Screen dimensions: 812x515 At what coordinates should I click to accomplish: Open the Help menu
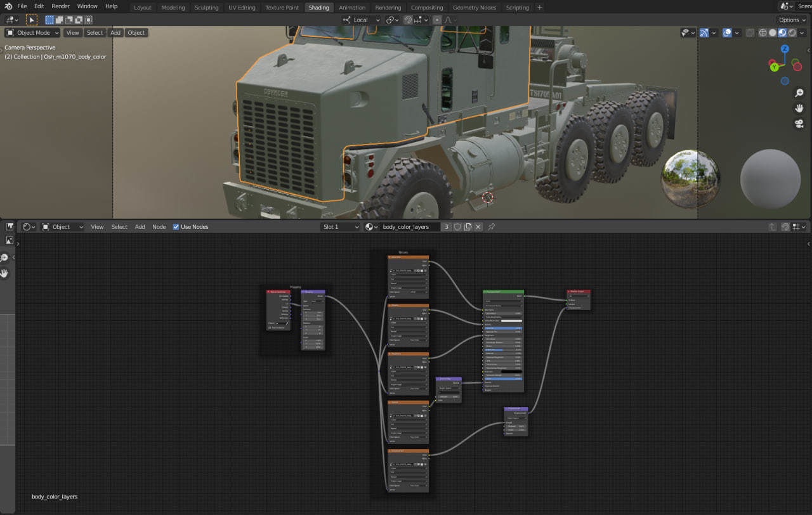click(x=111, y=6)
